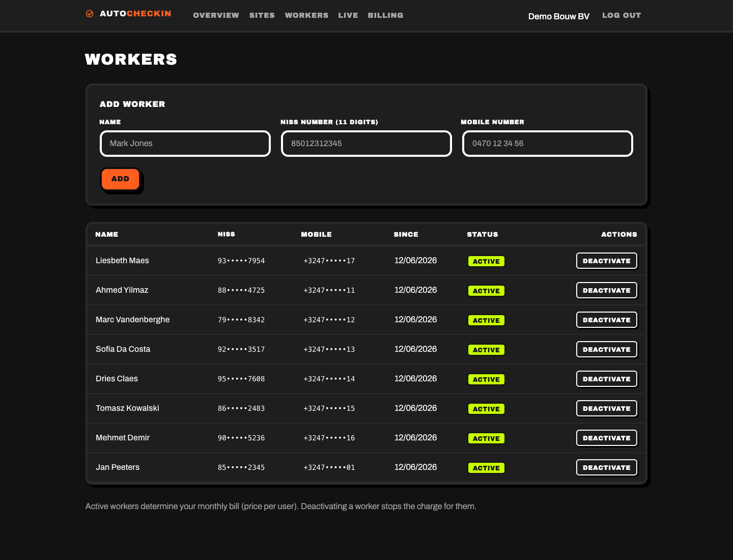733x560 pixels.
Task: Click the Since column header
Action: (406, 234)
